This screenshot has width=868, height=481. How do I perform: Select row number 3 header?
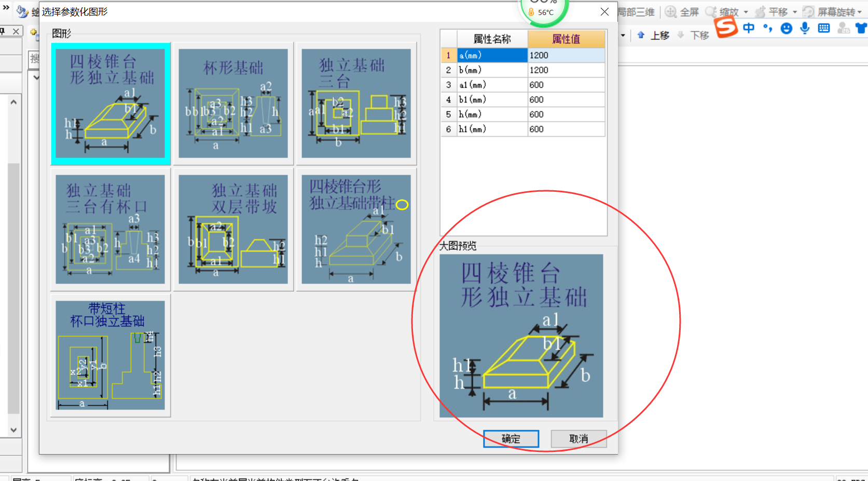click(449, 84)
